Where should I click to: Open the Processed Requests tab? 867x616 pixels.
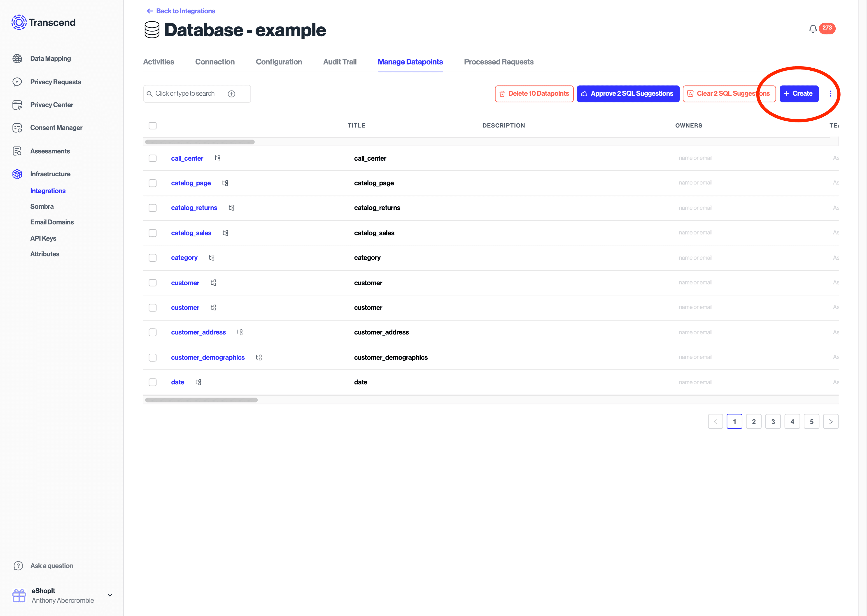point(498,62)
